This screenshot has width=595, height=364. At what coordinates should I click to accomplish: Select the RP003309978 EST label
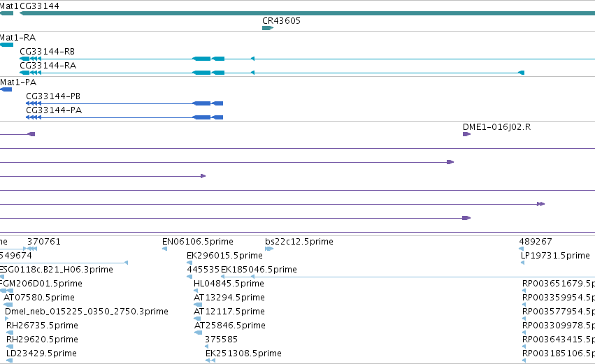click(559, 326)
